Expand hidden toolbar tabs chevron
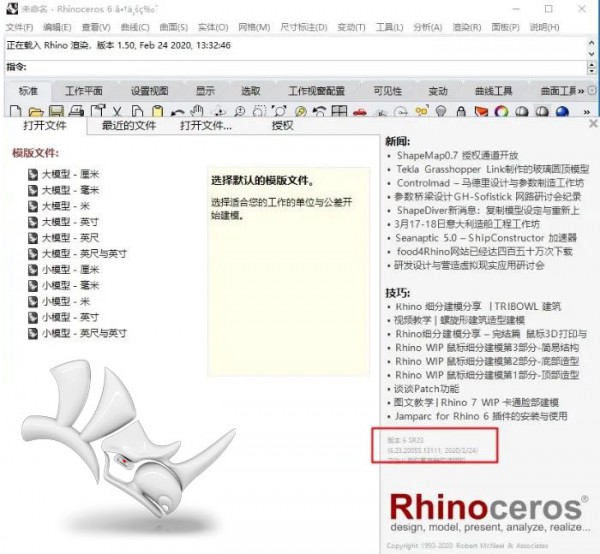Viewport: 600px width, 554px height. pyautogui.click(x=581, y=91)
